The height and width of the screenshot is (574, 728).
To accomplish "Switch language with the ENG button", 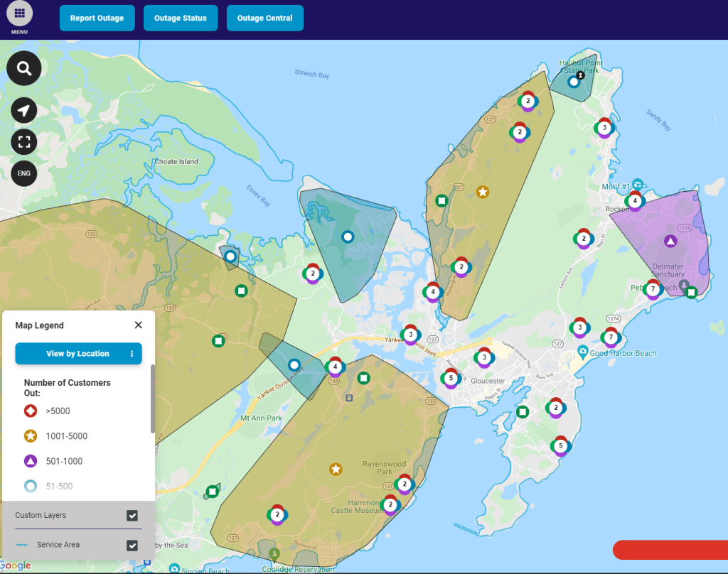I will [x=24, y=173].
